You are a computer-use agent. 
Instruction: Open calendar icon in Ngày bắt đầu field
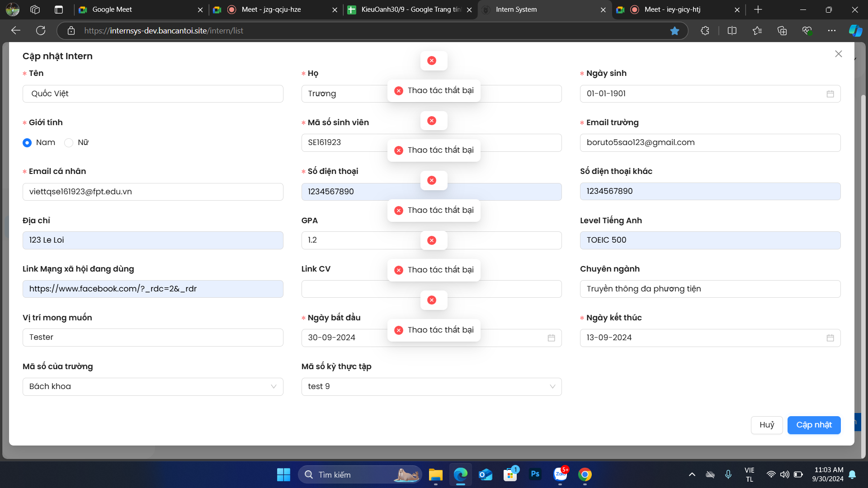tap(551, 338)
